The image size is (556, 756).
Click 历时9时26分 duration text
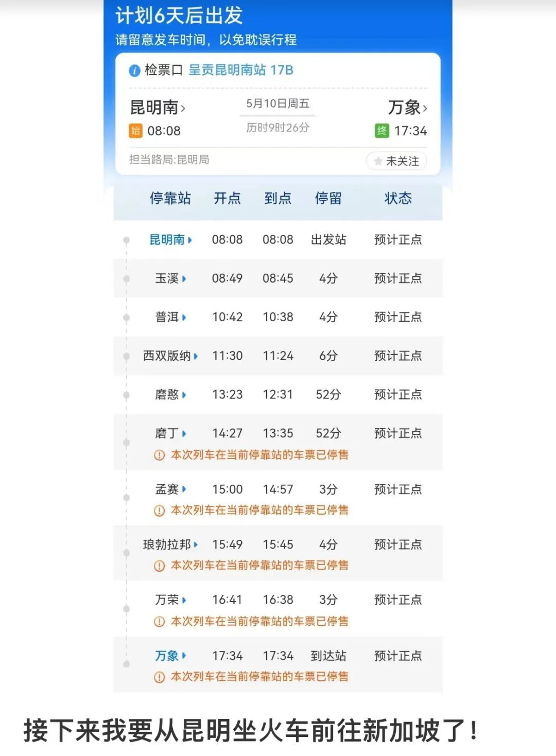click(x=279, y=129)
